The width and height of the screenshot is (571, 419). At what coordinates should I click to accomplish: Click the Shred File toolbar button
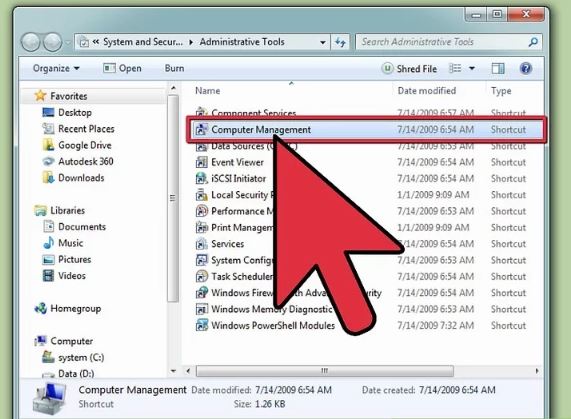409,68
